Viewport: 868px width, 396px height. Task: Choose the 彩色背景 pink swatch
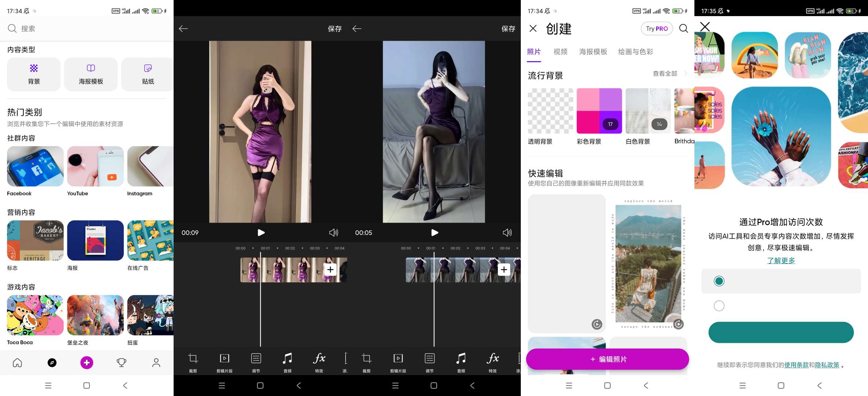599,111
